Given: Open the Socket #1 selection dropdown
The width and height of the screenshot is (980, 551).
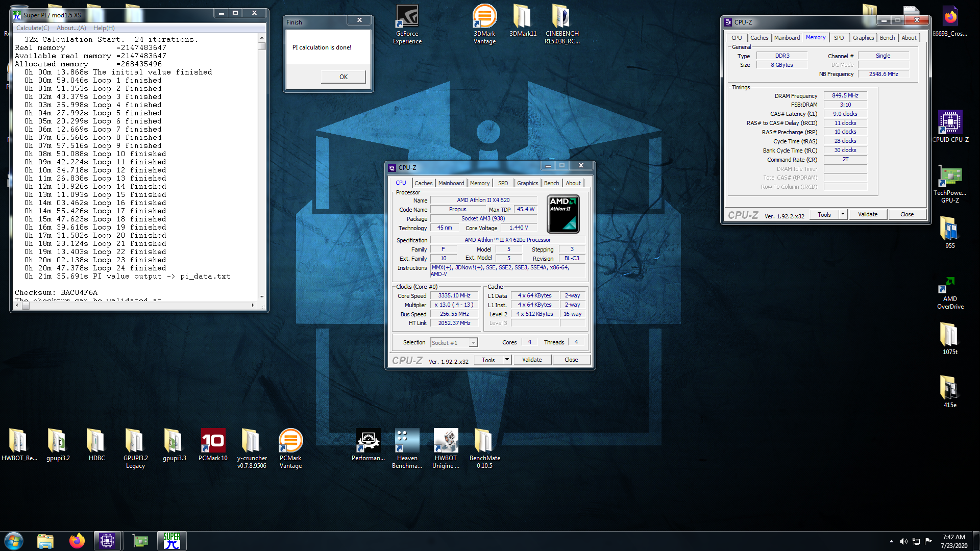Looking at the screenshot, I should [454, 343].
